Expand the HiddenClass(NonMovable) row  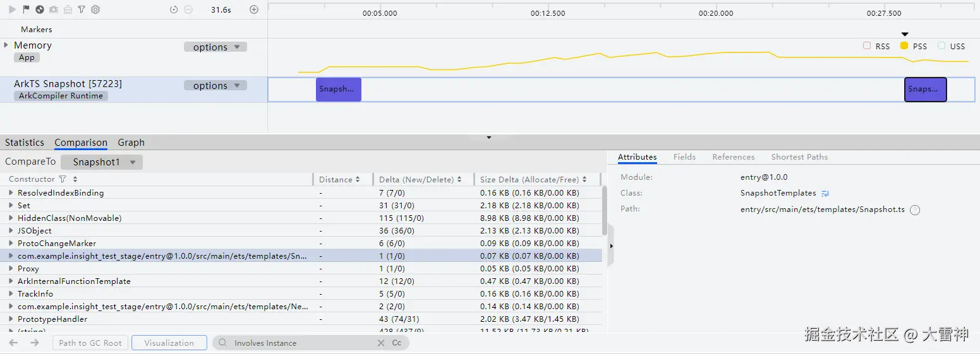(11, 218)
